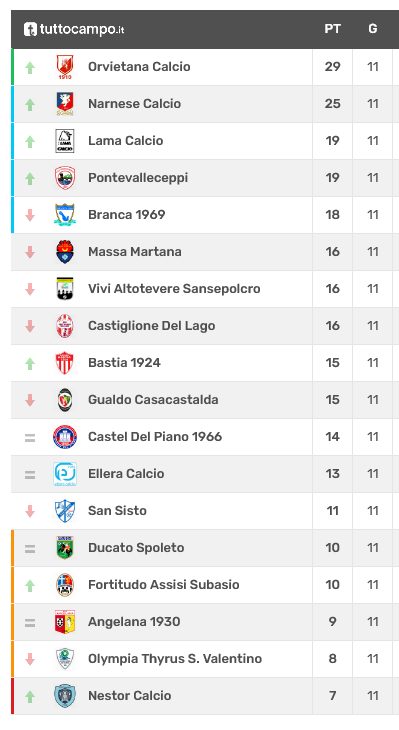
Task: Open Vivi Altotevere Sansepolcro team link
Action: (x=174, y=289)
